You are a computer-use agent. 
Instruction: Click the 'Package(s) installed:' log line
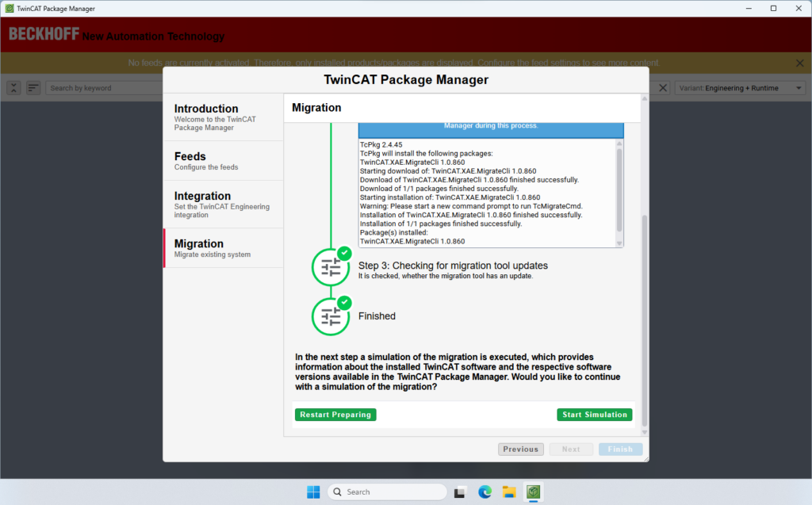[394, 232]
